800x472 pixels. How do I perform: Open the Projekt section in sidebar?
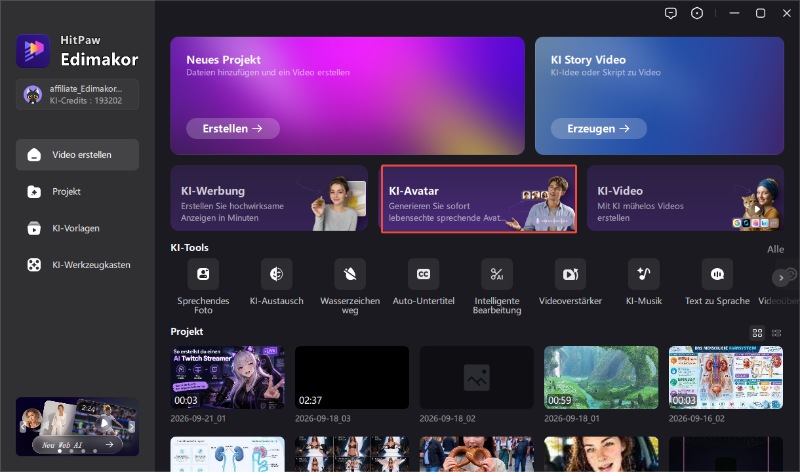(78, 192)
